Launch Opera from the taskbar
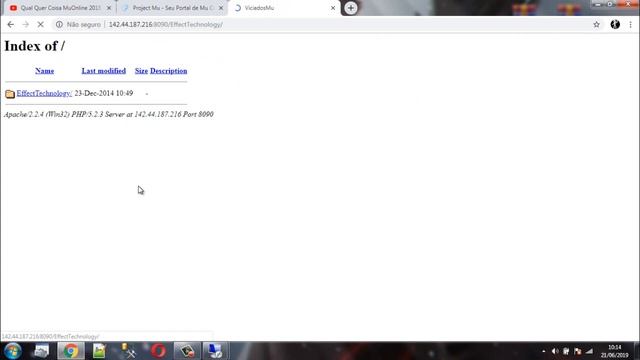The height and width of the screenshot is (360, 640). click(158, 351)
